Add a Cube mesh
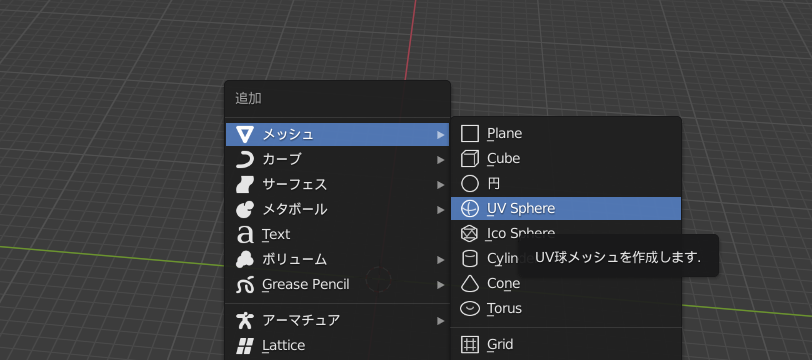The height and width of the screenshot is (360, 812). [x=566, y=159]
